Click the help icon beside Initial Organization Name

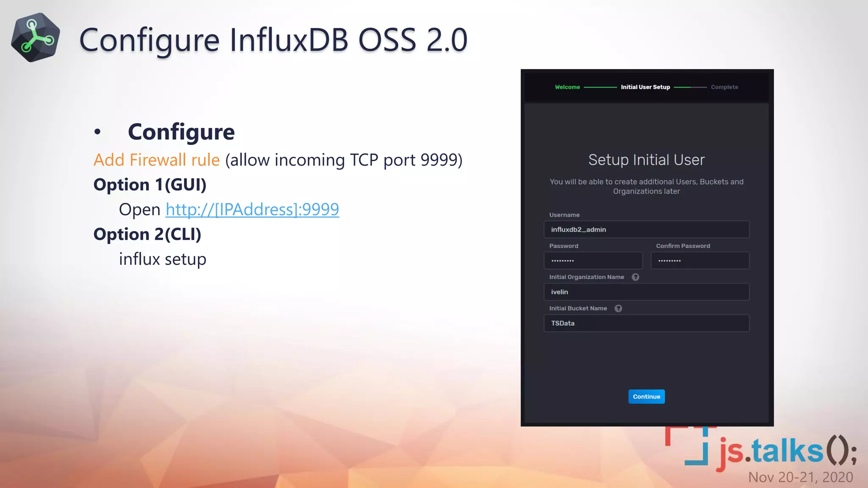pos(635,277)
